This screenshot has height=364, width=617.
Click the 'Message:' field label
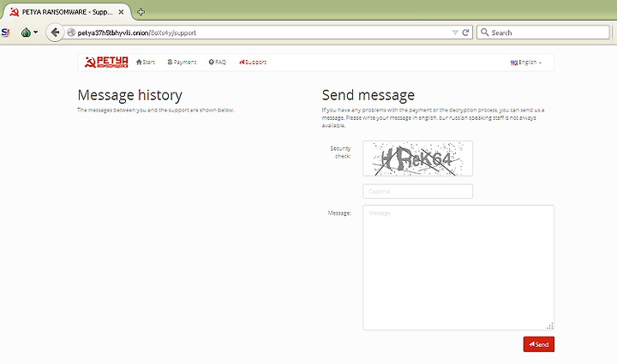pyautogui.click(x=339, y=213)
